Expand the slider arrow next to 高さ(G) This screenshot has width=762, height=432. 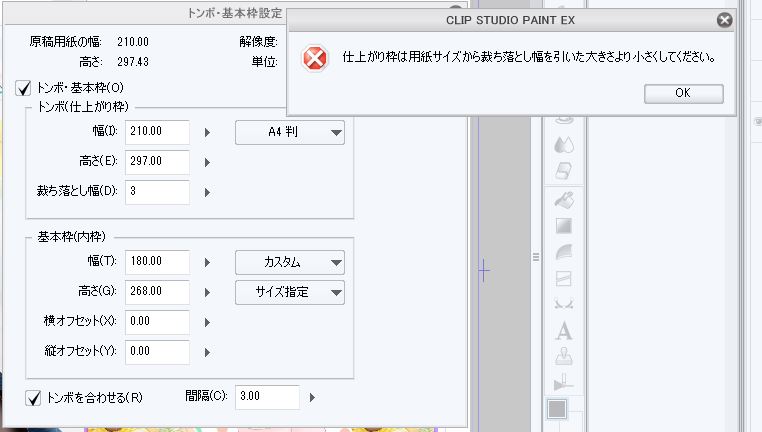point(208,293)
